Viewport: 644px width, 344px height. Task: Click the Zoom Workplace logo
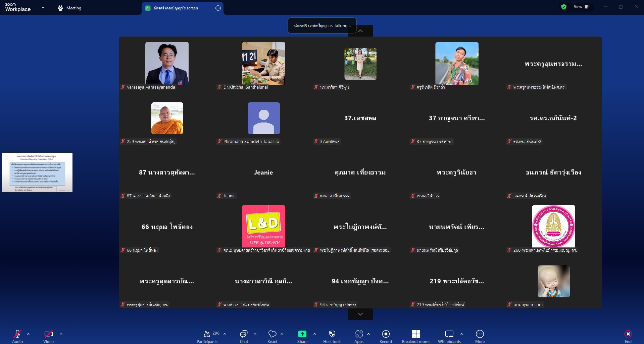pos(18,7)
